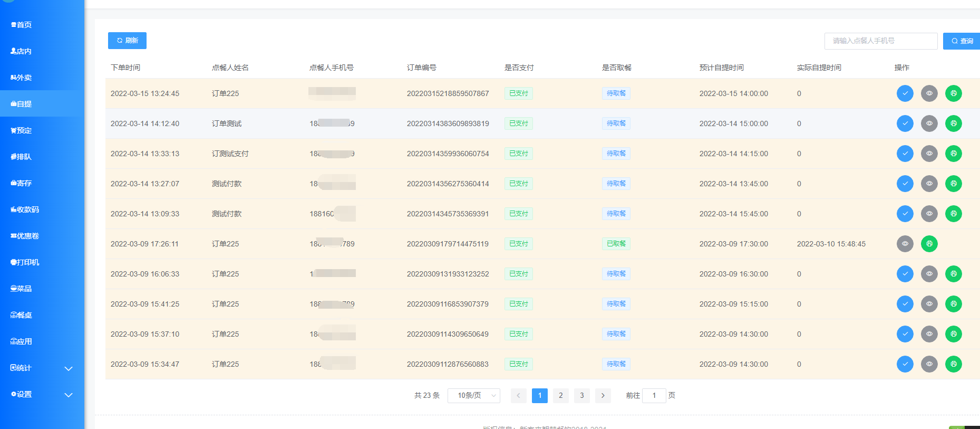This screenshot has height=429, width=980.
Task: Confirm pickup for order 2022-03-15 13:24:45
Action: point(905,93)
